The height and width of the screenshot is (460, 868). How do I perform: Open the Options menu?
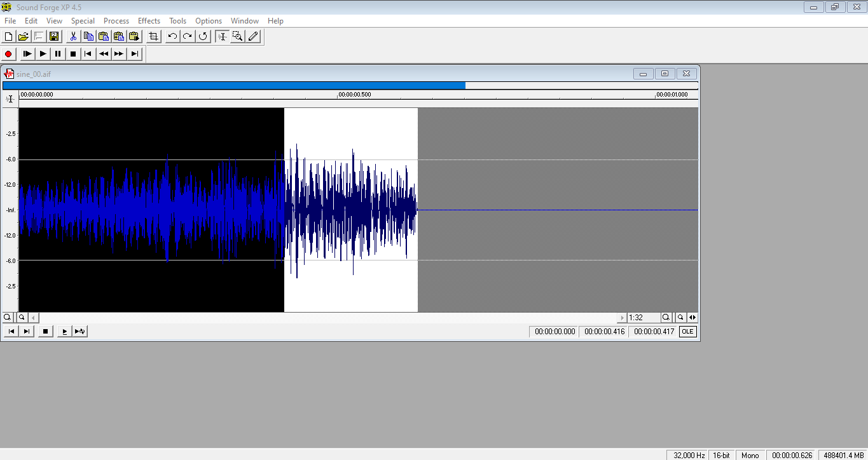coord(209,21)
